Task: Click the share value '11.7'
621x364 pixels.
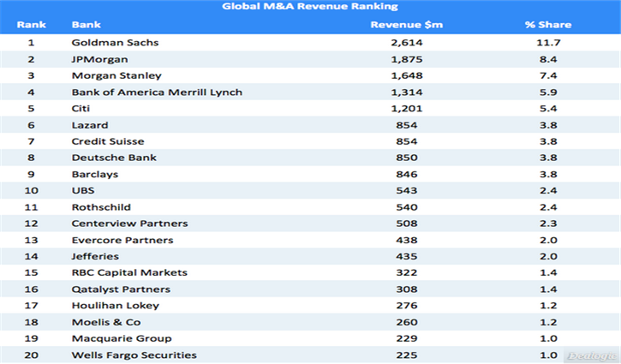Action: [x=548, y=42]
